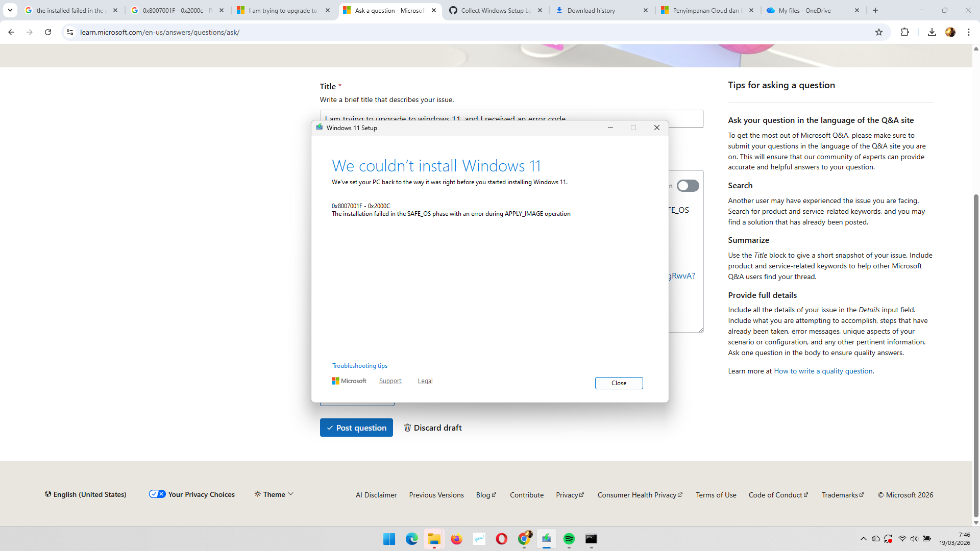Open Chrome downloads tray icon
Image resolution: width=980 pixels, height=551 pixels.
pyautogui.click(x=932, y=32)
